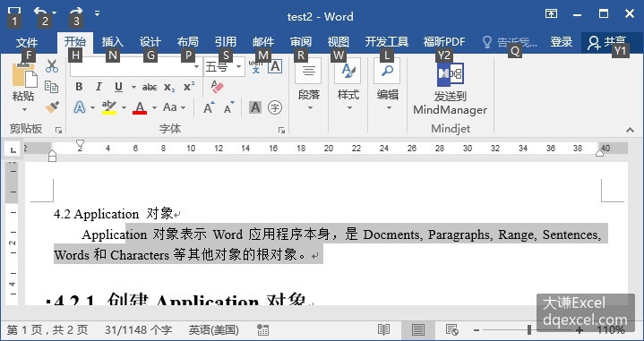Image resolution: width=644 pixels, height=341 pixels.
Task: Open the font name combo box
Action: 135,66
